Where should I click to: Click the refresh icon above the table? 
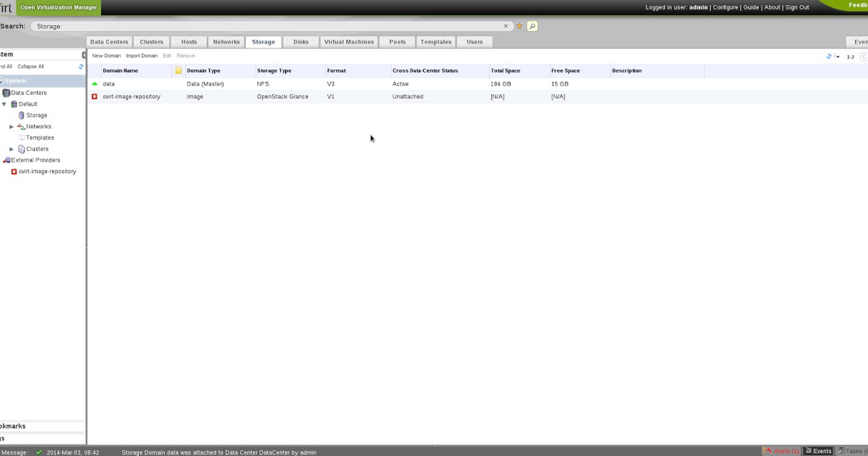point(829,56)
